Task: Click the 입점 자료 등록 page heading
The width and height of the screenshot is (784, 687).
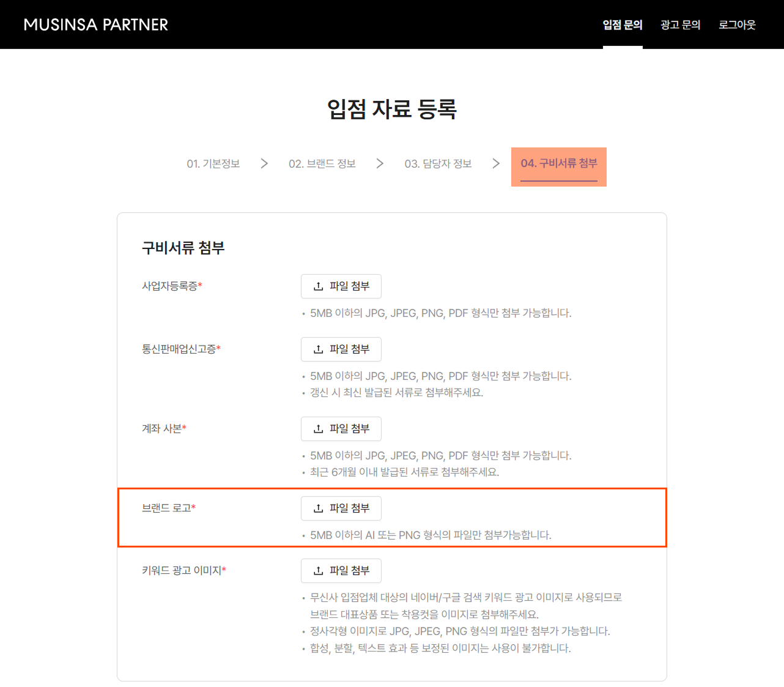Action: coord(392,110)
